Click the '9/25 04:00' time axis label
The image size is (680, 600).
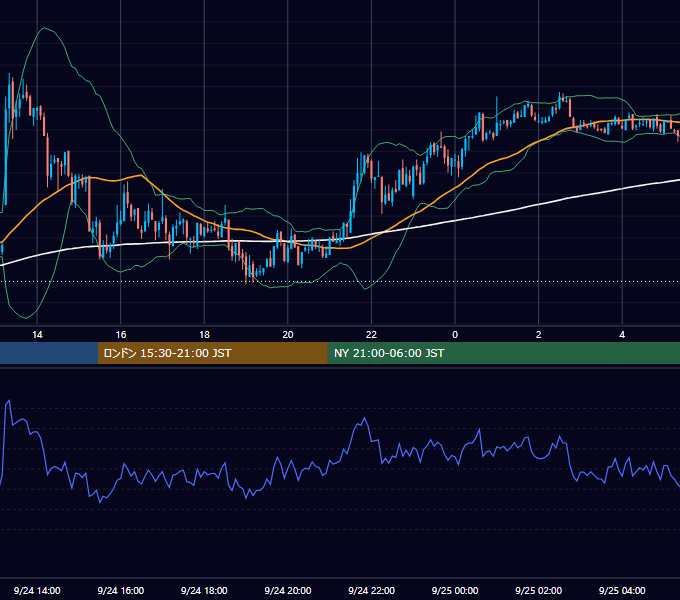coord(622,590)
